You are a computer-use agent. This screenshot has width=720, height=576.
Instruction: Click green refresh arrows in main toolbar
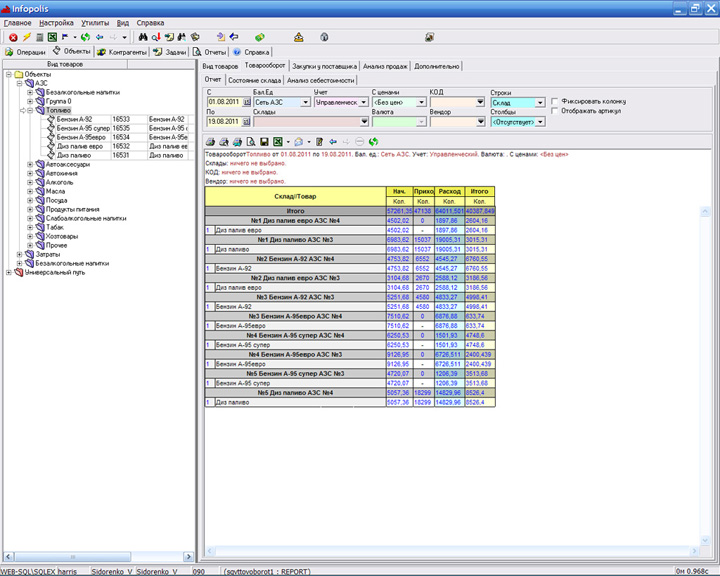(85, 37)
